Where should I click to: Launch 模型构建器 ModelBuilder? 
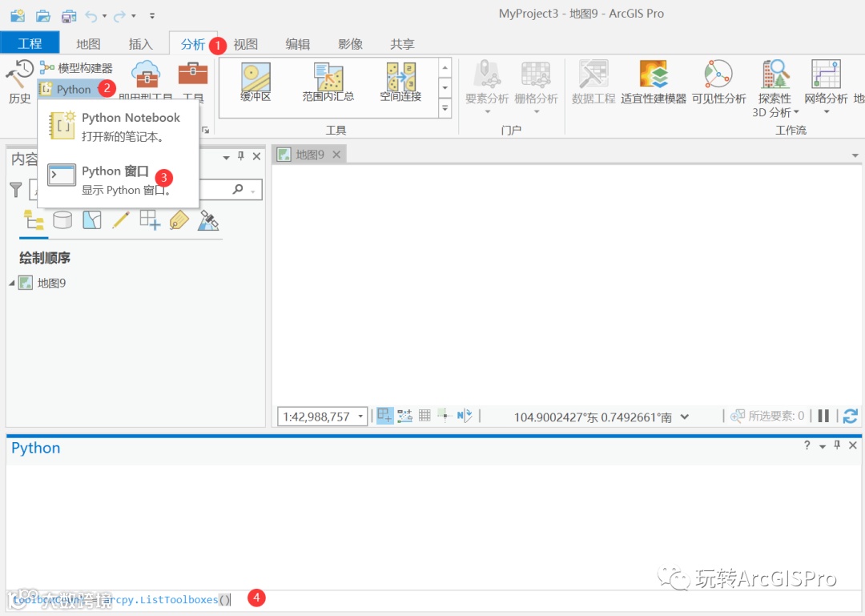click(x=77, y=68)
